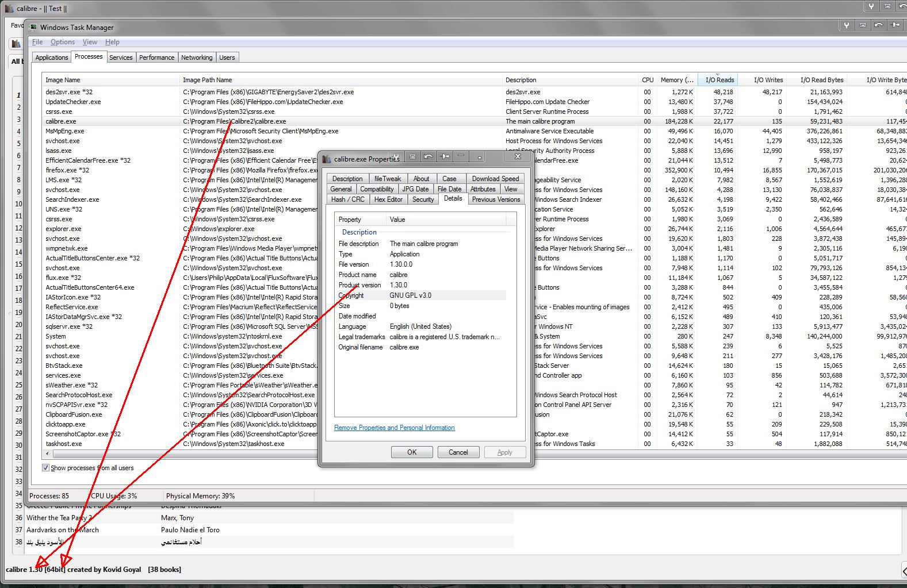Click the undo-arrow title button in calibre.exe Properties dialog

tap(429, 156)
